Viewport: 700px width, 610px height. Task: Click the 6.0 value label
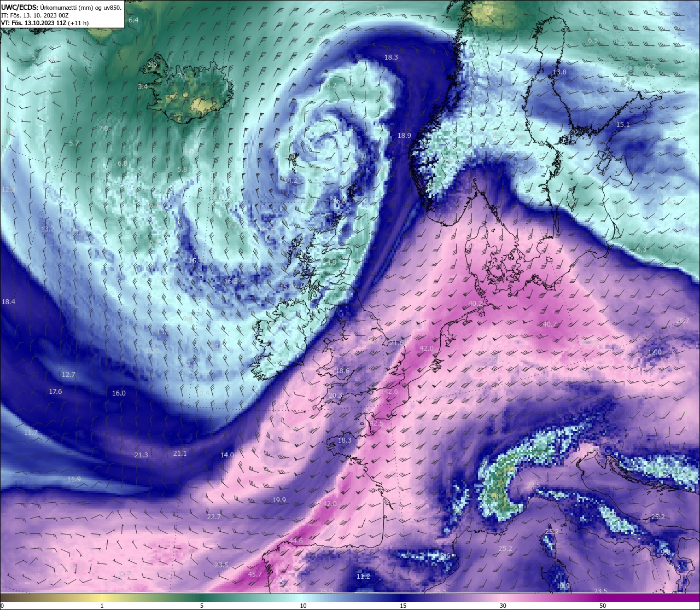122,164
